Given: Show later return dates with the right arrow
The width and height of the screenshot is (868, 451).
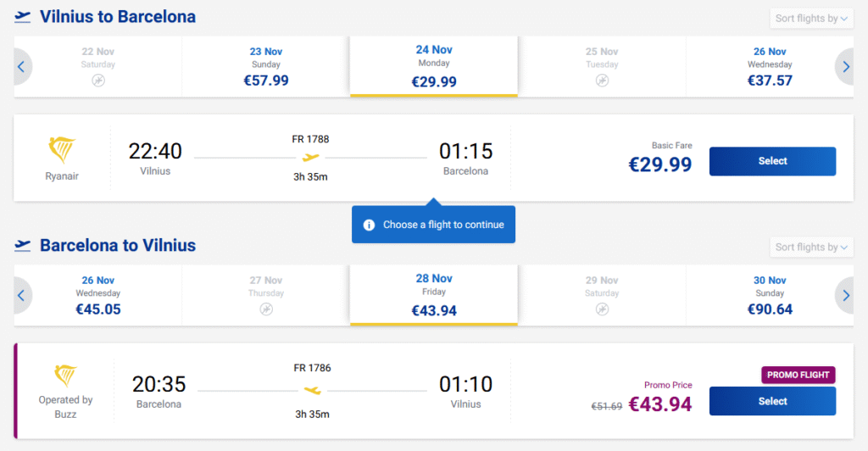Looking at the screenshot, I should 844,295.
